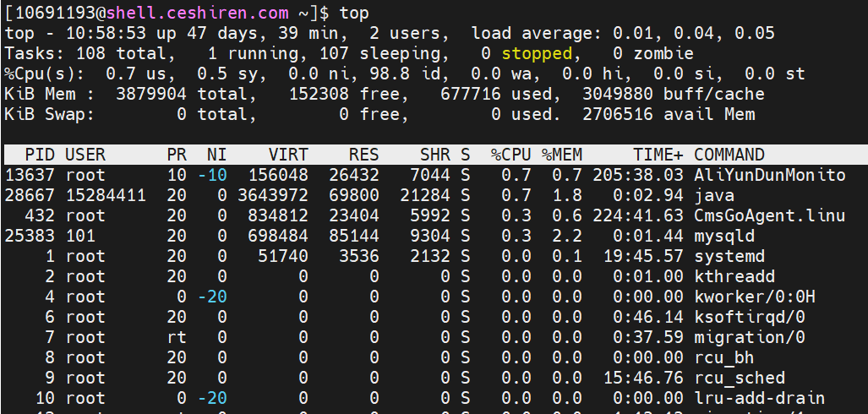Click the TIME+ column header
The image size is (868, 414).
[x=658, y=155]
